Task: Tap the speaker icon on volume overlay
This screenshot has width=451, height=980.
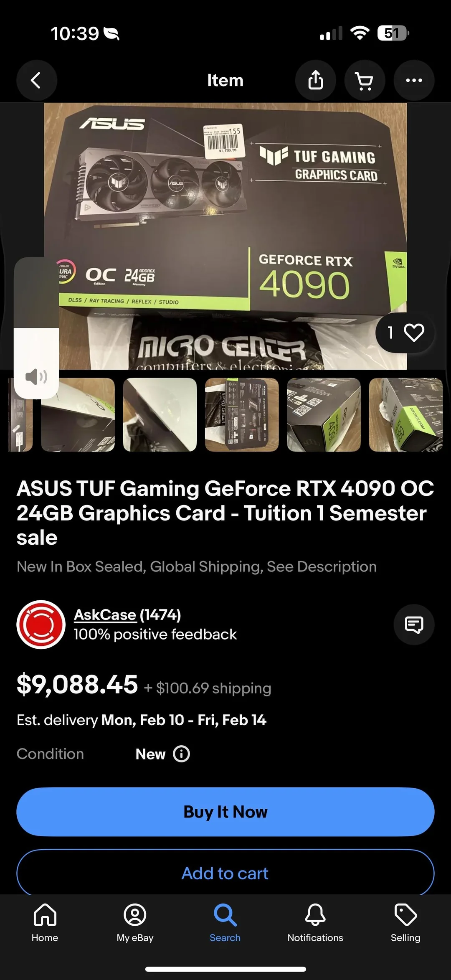Action: [x=36, y=377]
